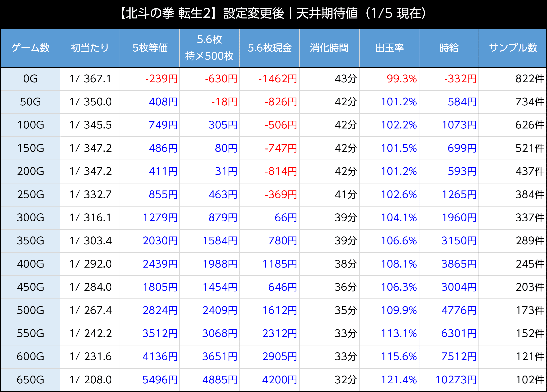The height and width of the screenshot is (392, 547).
Task: Click the -239円 cell
Action: 161,79
